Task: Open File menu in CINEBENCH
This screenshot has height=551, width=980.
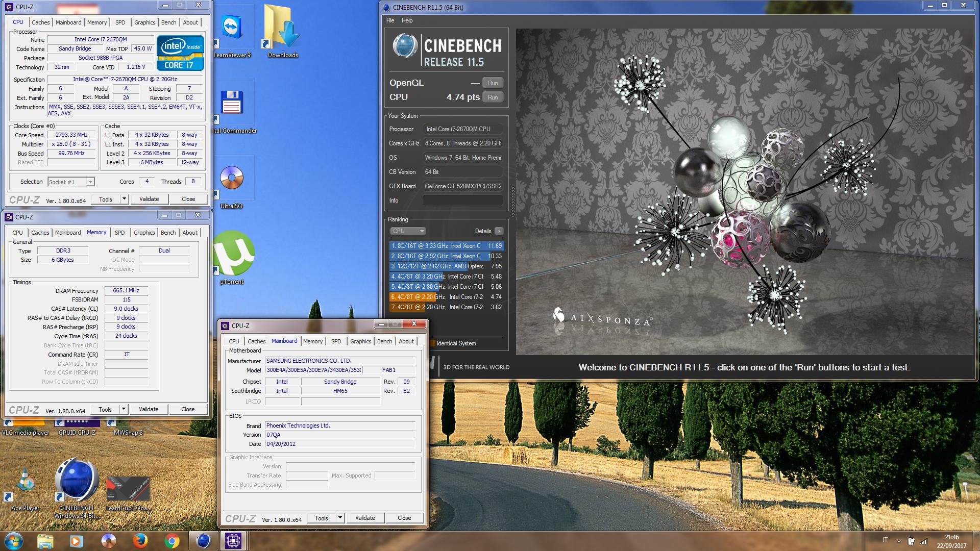Action: [x=390, y=20]
